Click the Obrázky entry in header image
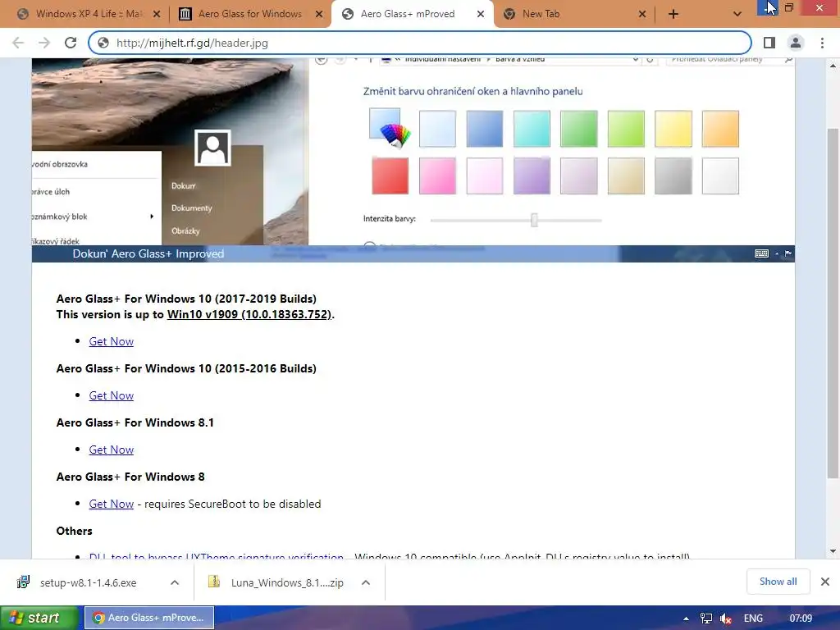Screen dimensions: 840x630 pos(185,231)
